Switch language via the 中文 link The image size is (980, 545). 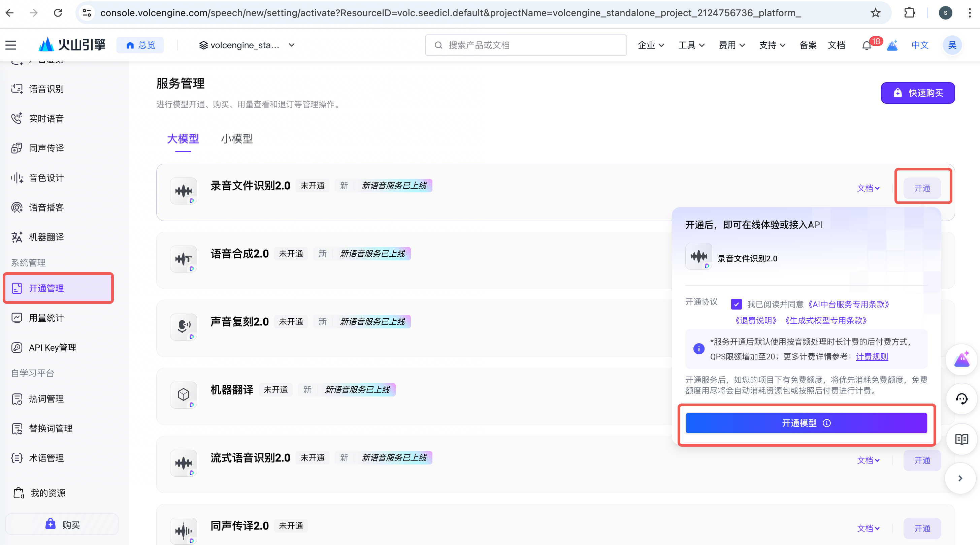coord(920,45)
